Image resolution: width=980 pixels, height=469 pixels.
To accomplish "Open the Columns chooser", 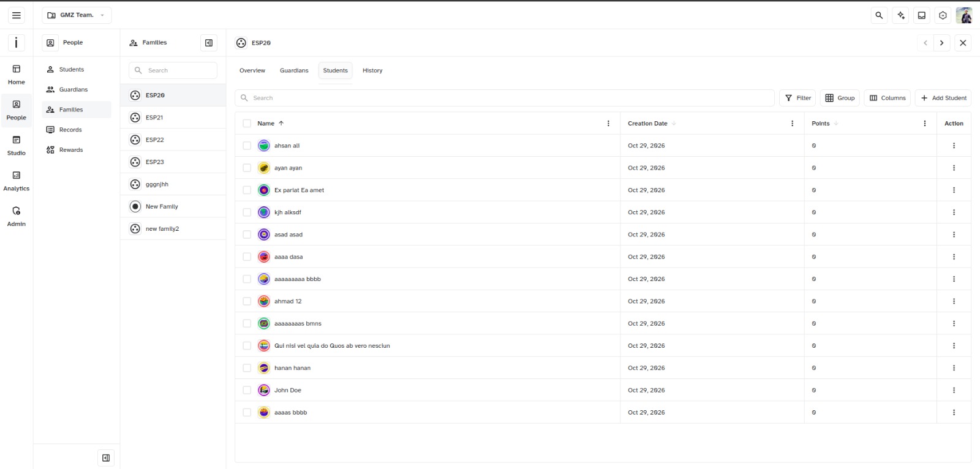I will coord(888,98).
